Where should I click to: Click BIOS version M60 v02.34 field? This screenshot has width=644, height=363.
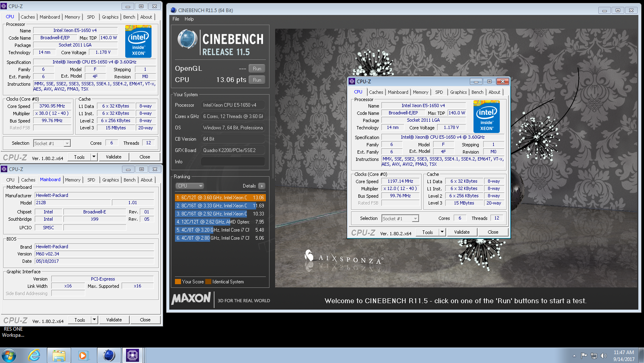click(x=95, y=254)
